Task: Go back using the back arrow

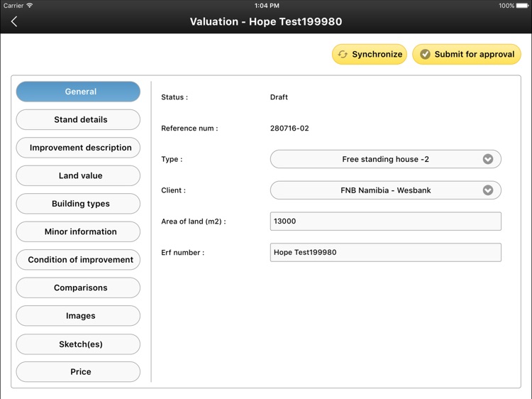Action: tap(14, 22)
